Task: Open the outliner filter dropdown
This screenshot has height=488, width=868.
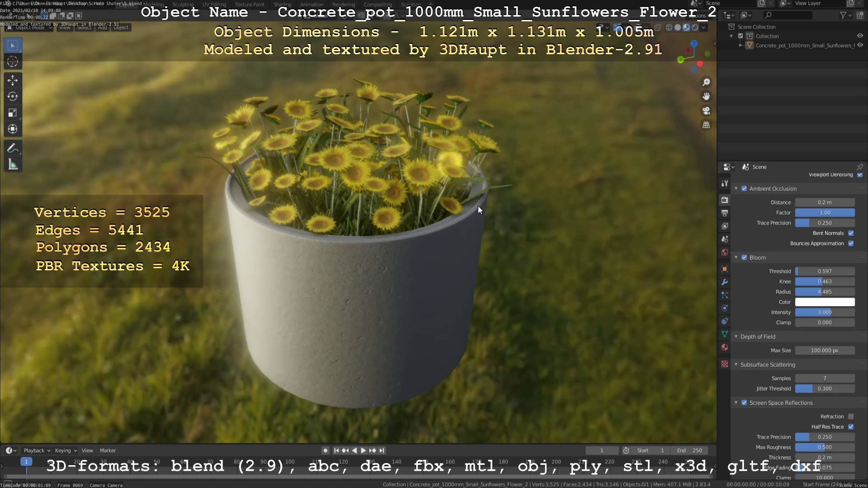Action: point(845,15)
